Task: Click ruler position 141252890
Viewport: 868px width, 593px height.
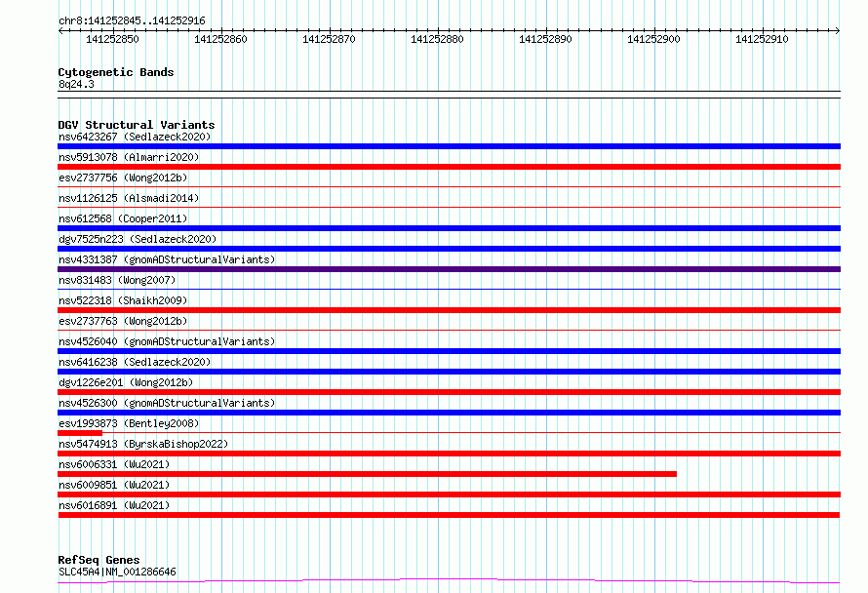Action: tap(545, 39)
